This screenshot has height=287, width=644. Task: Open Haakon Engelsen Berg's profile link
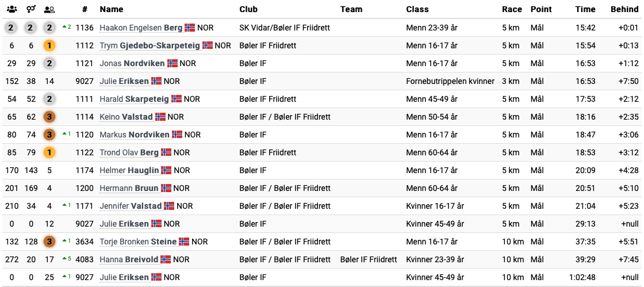coord(141,28)
